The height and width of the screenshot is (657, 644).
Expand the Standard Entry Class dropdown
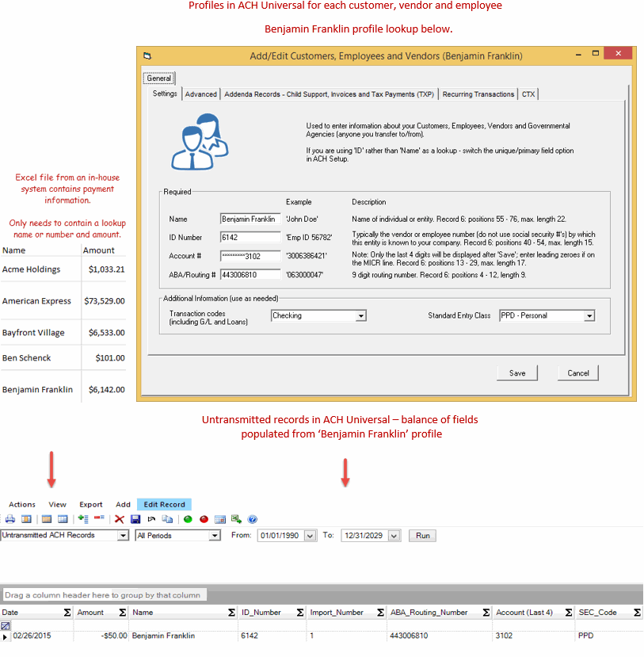[x=589, y=315]
